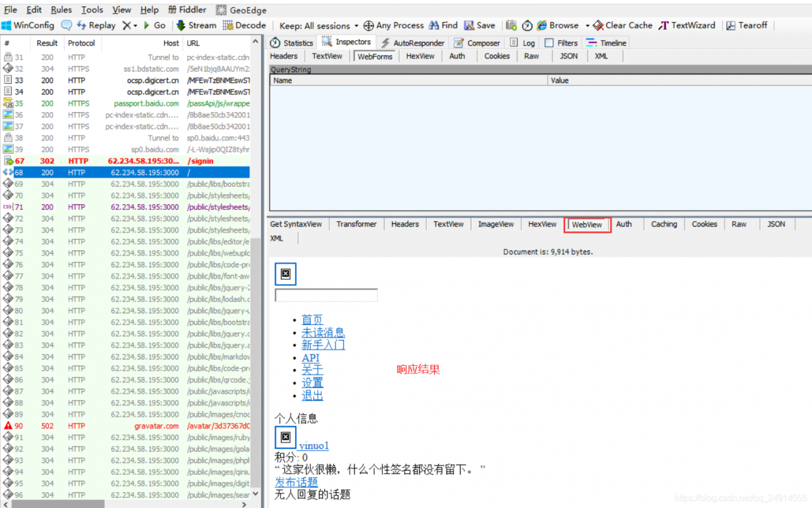Click the QueryString Name column header
The width and height of the screenshot is (812, 508).
tap(409, 81)
